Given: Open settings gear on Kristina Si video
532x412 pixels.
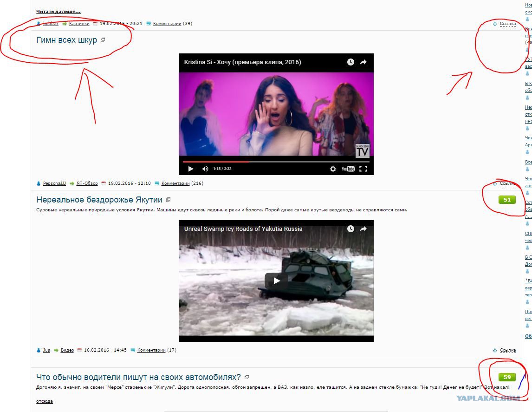Looking at the screenshot, I should 333,169.
